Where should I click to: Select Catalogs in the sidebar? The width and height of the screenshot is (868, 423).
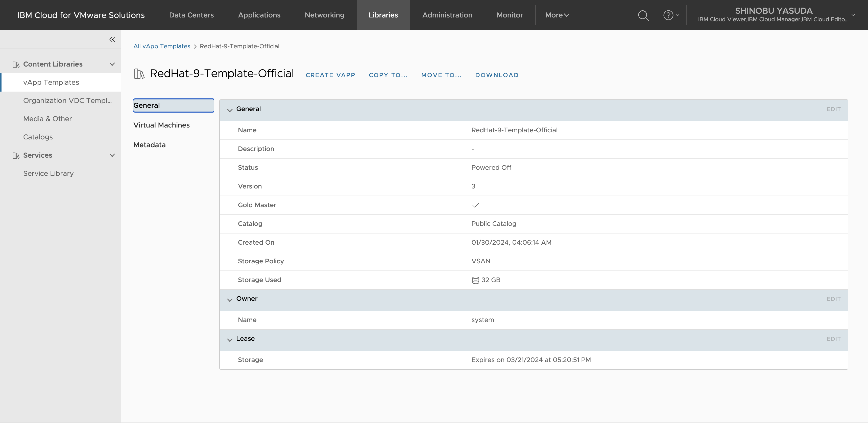tap(38, 137)
